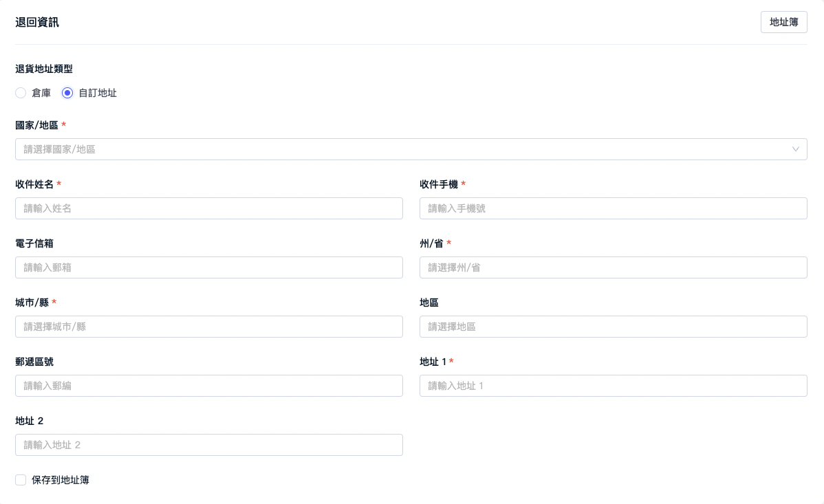Select the 倉庫 radio option
This screenshot has width=824, height=504.
point(21,93)
